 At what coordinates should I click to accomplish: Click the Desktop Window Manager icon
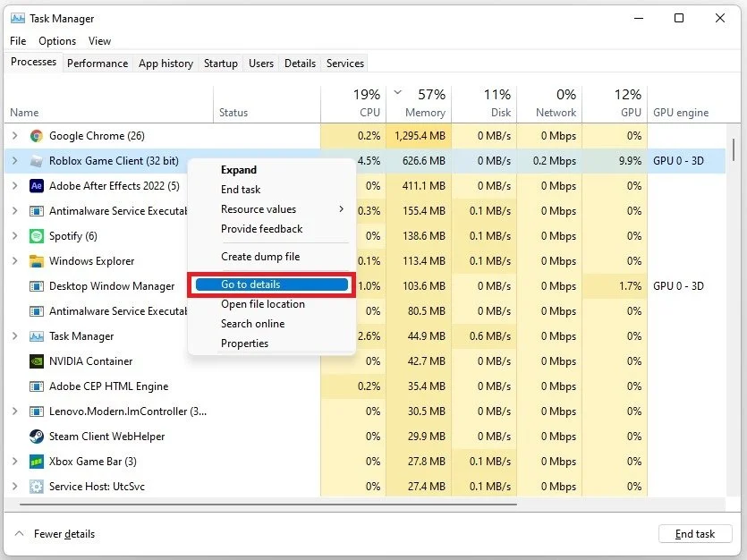pos(36,286)
